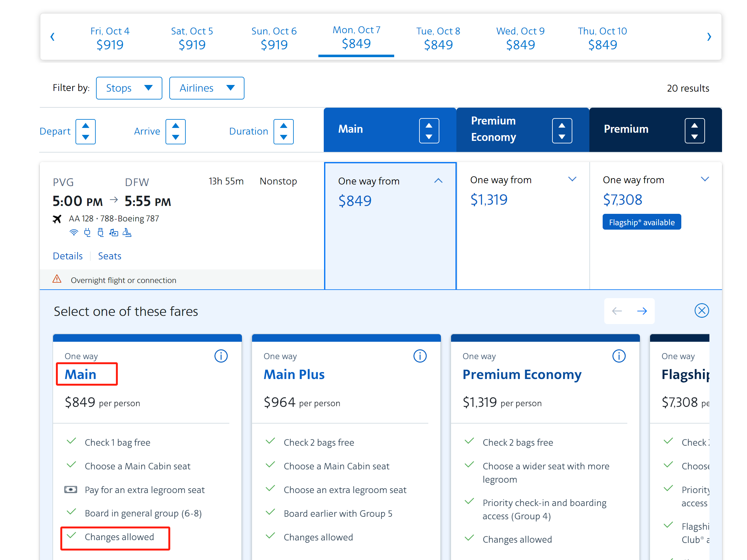Image resolution: width=747 pixels, height=560 pixels.
Task: Click the Main fare info icon
Action: 221,356
